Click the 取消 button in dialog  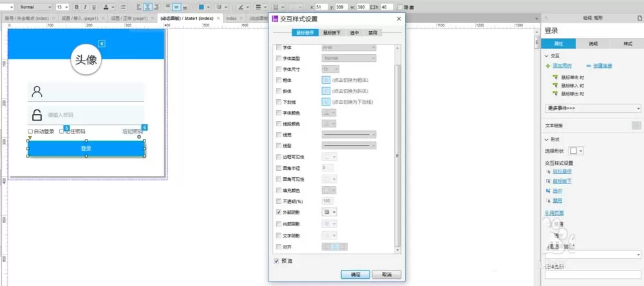click(x=386, y=274)
